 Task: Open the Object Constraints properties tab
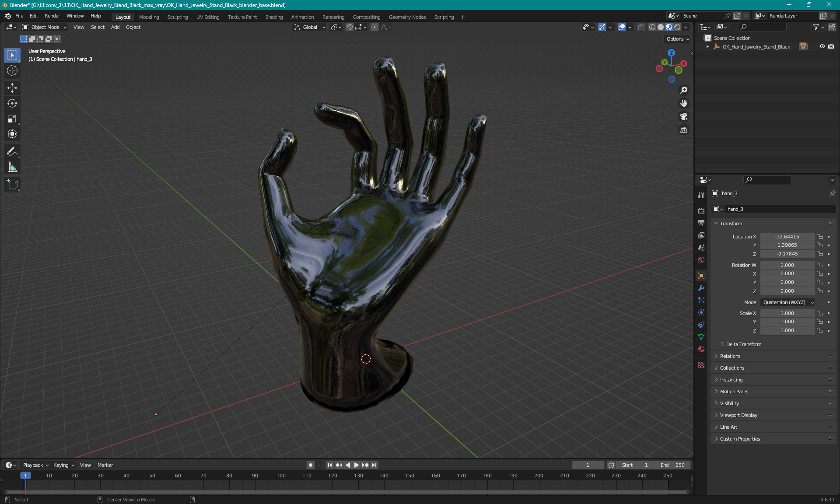tap(701, 325)
